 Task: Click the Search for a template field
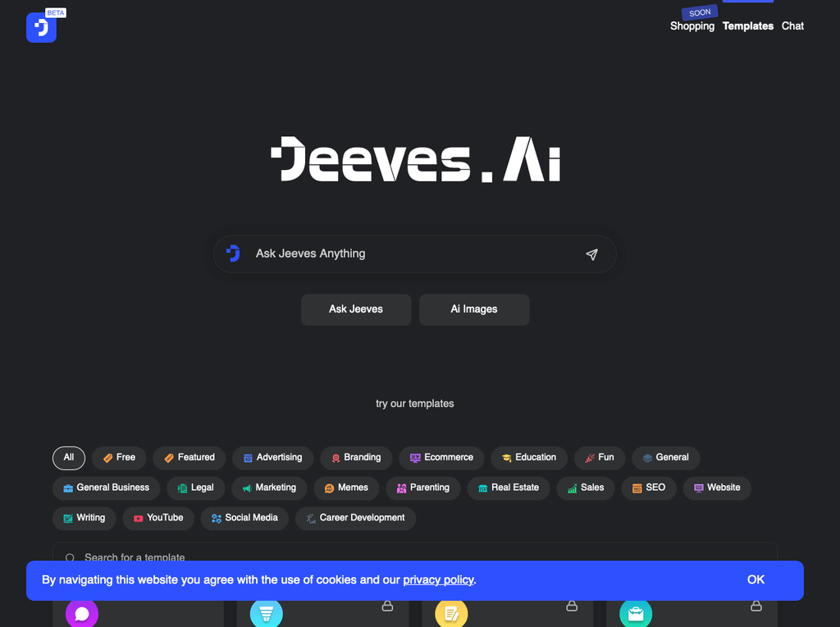[x=246, y=557]
